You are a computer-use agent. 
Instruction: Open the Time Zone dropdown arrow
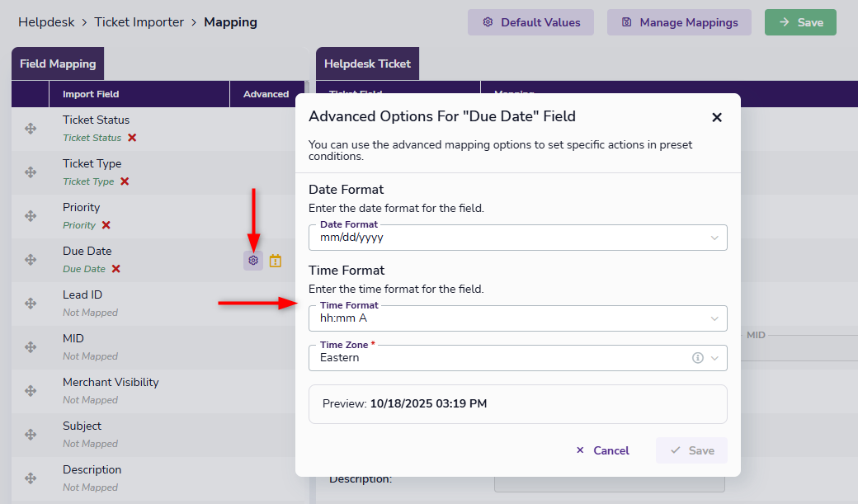click(x=714, y=358)
